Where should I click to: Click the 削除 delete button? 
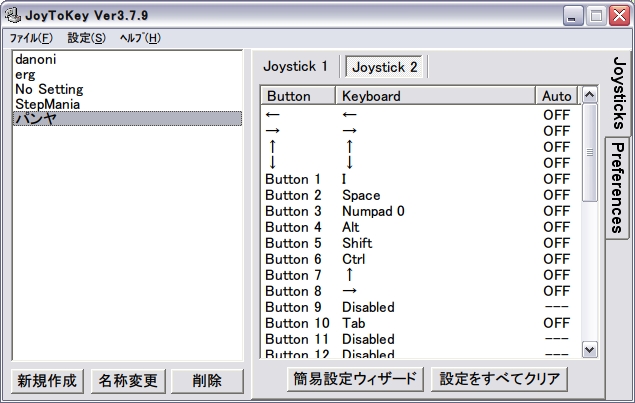tap(208, 381)
